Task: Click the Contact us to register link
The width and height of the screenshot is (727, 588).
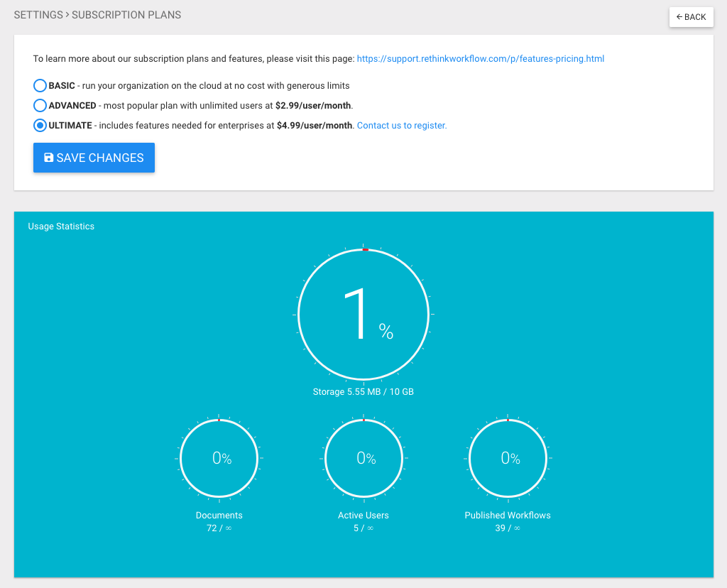Action: (x=401, y=125)
